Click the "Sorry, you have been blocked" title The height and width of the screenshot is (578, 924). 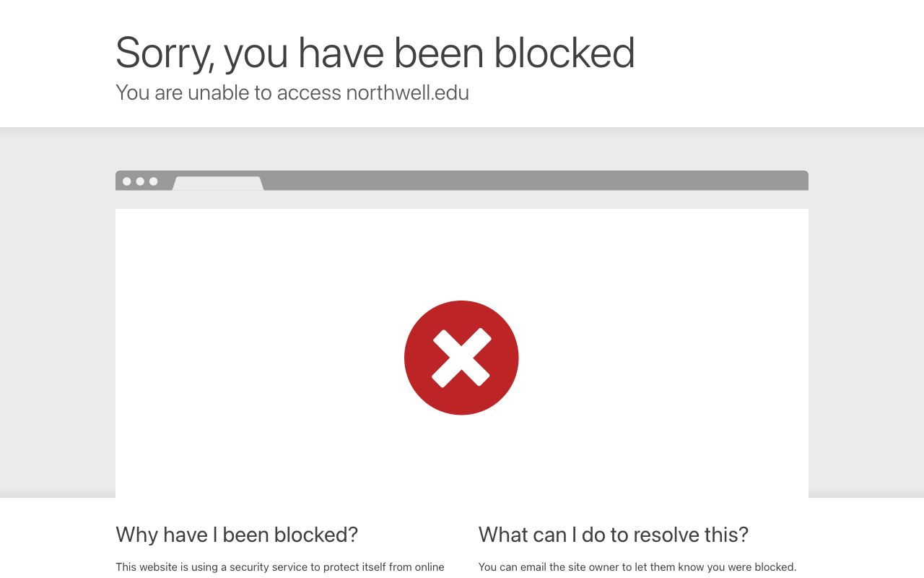[375, 53]
